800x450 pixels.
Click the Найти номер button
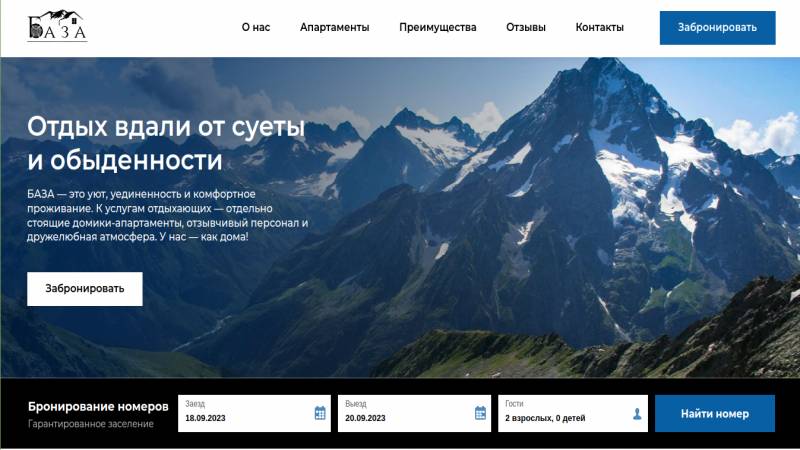715,413
